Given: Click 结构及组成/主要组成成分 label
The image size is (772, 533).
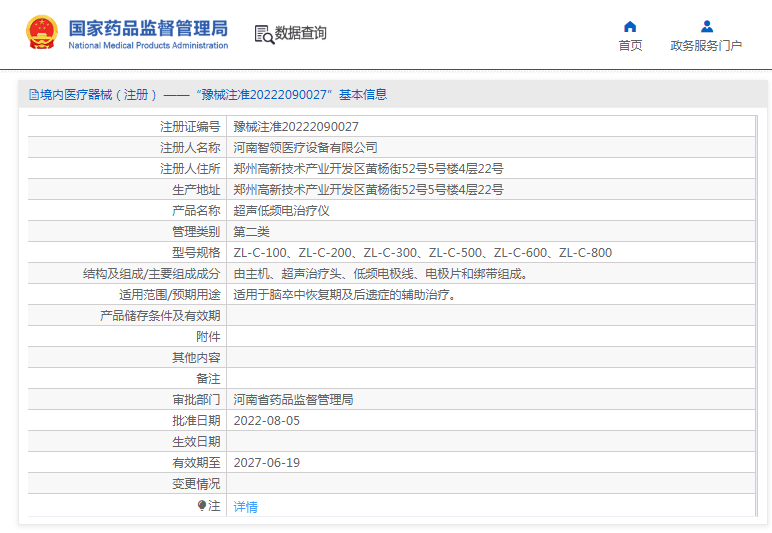Looking at the screenshot, I should point(152,274).
